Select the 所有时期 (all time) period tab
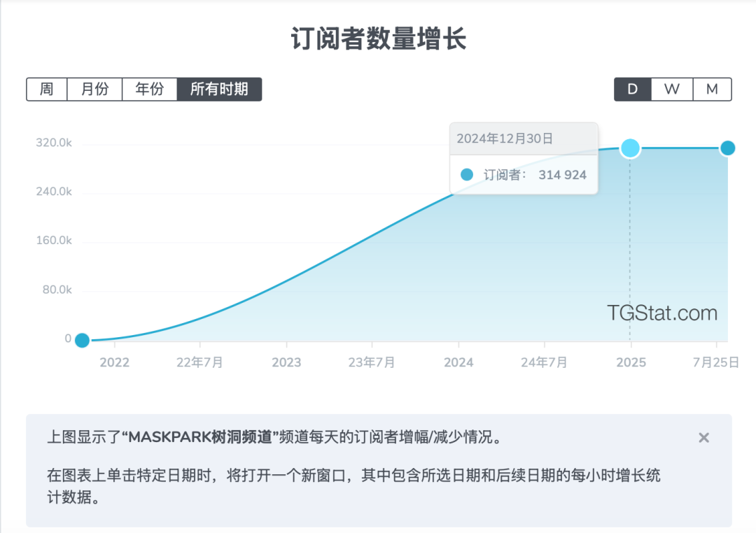 219,89
